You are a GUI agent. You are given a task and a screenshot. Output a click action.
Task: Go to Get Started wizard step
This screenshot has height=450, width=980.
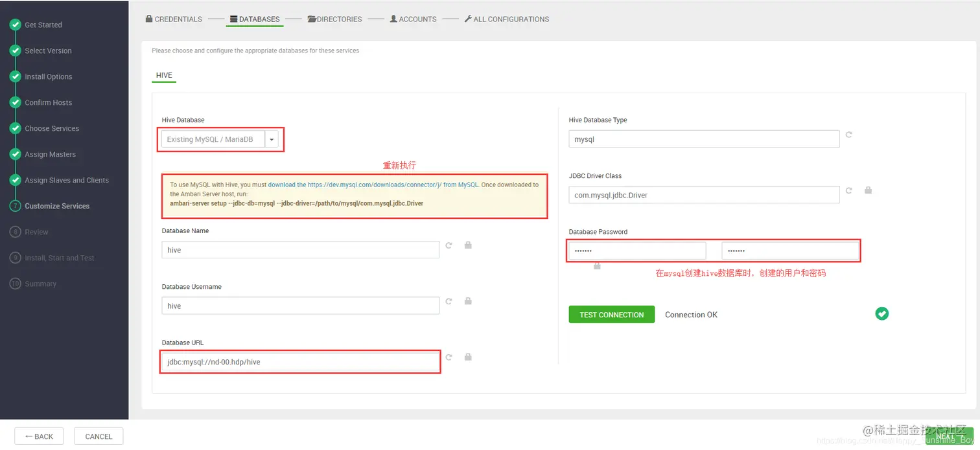tap(43, 25)
